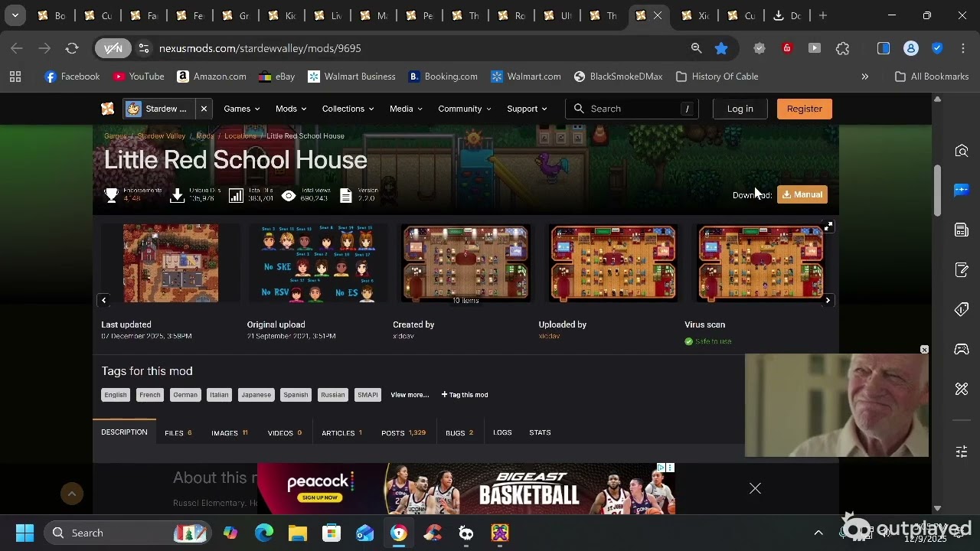Remove the Stardew game filter
The height and width of the screenshot is (551, 980).
point(204,109)
